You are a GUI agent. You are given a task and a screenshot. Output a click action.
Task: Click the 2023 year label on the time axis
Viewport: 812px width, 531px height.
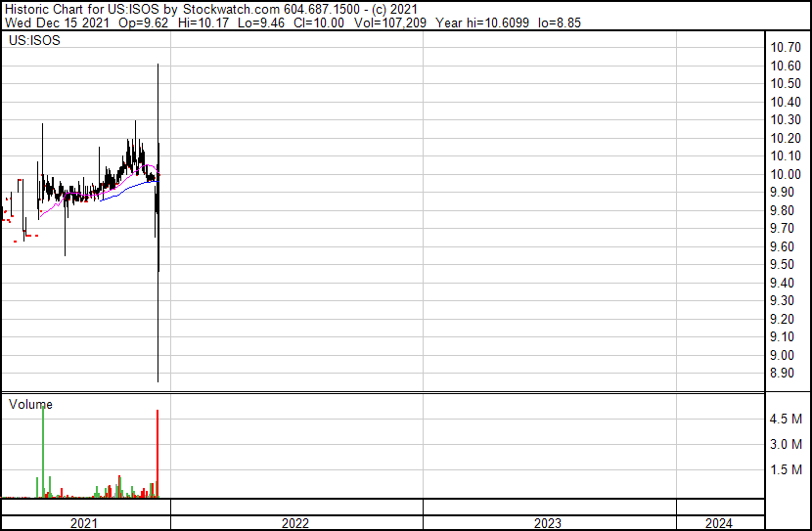coord(548,523)
